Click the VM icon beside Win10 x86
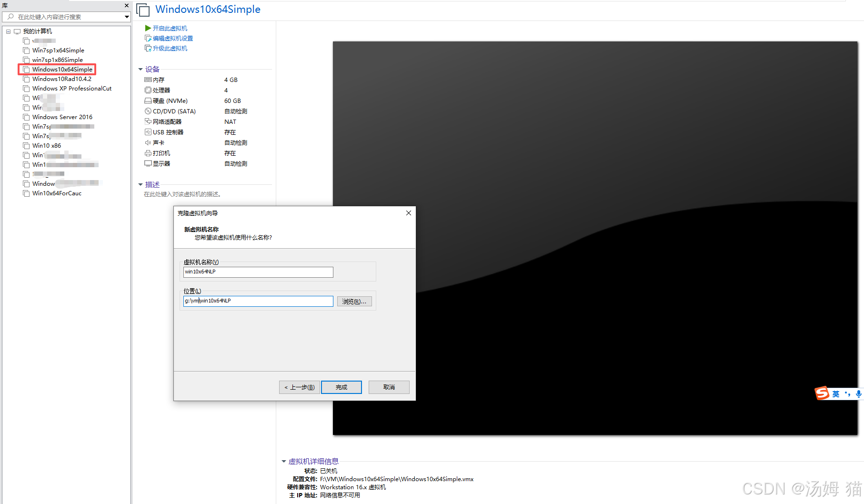The height and width of the screenshot is (504, 864). (26, 146)
